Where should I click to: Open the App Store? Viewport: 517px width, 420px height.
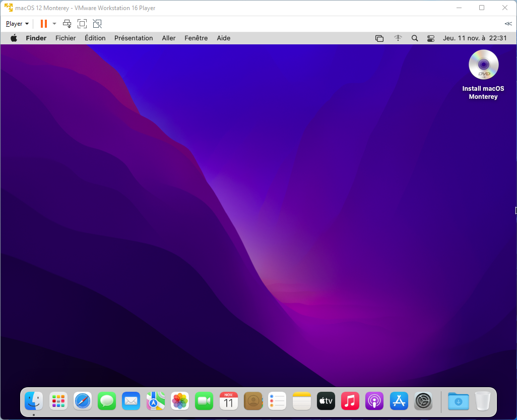click(x=399, y=401)
